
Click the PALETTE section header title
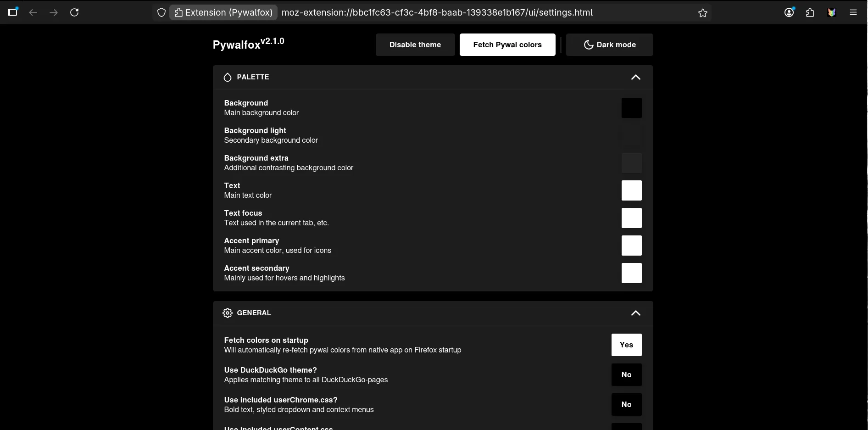tap(253, 77)
